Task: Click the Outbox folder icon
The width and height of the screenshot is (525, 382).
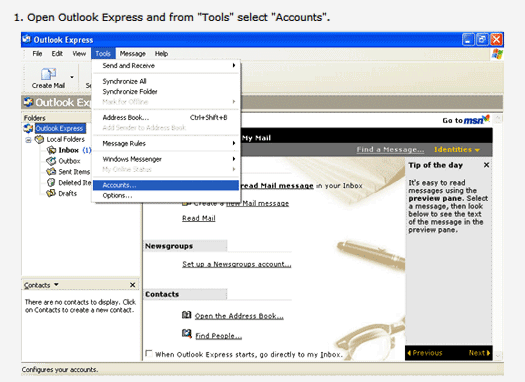Action: (51, 161)
